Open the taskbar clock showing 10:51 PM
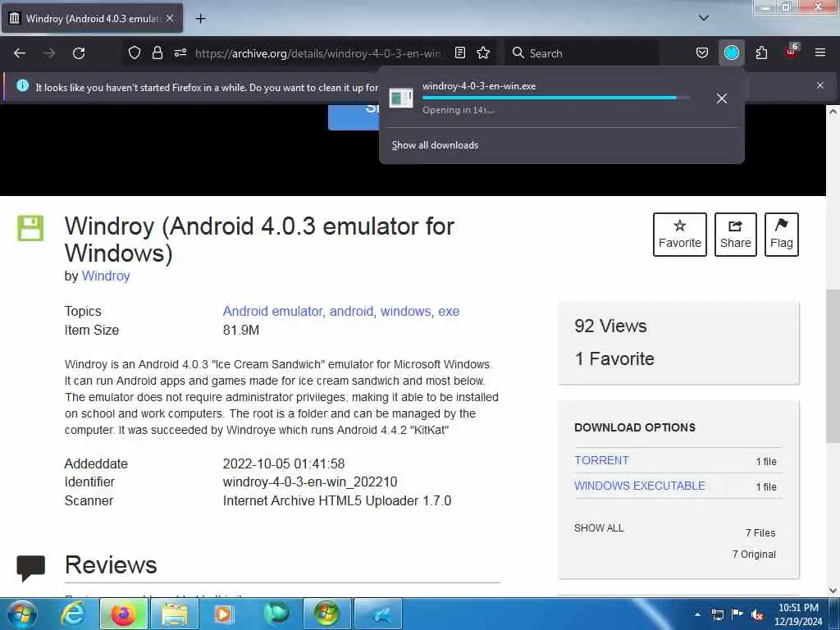 point(798,614)
